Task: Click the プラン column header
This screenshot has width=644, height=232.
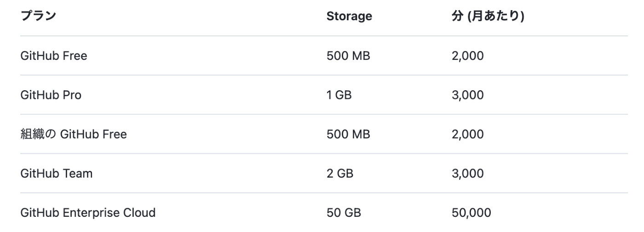Action: coord(38,16)
